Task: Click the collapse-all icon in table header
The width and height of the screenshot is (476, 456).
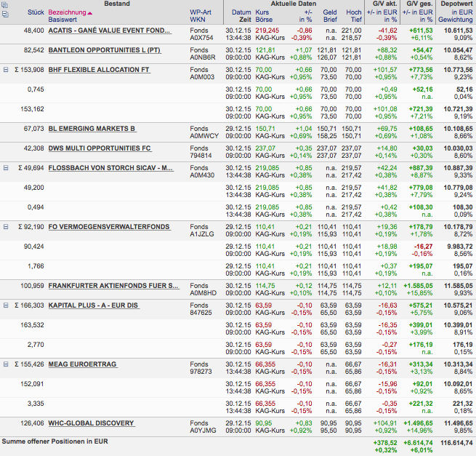Action: (4, 14)
